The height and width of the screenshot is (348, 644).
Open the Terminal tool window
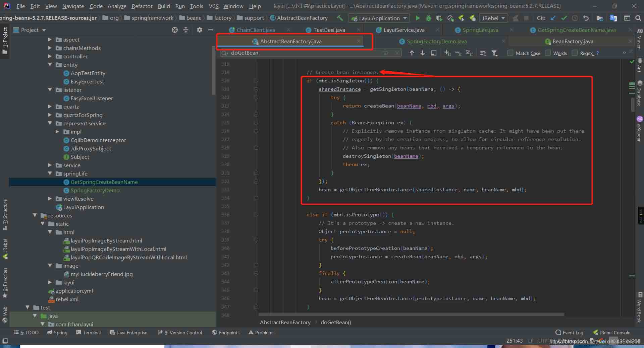[x=88, y=333]
